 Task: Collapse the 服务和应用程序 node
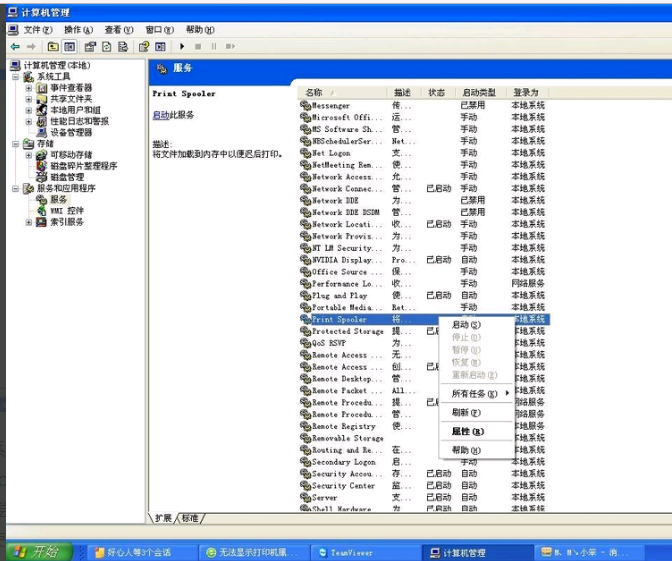click(16, 188)
